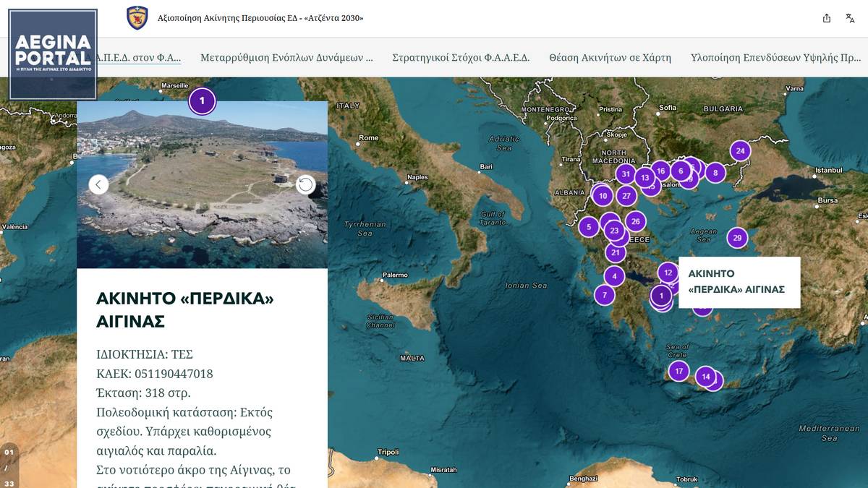
Task: Click marker 14 south of the Aegean
Action: click(x=706, y=377)
